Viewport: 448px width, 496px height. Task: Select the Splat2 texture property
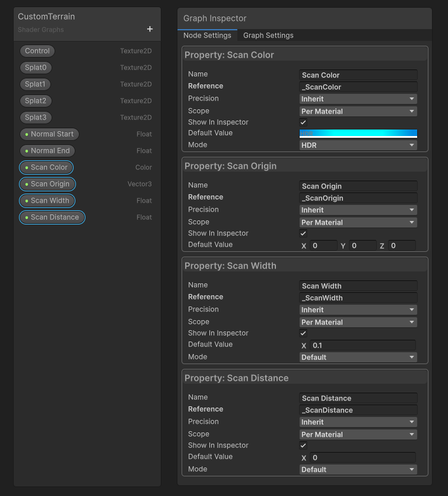[34, 100]
